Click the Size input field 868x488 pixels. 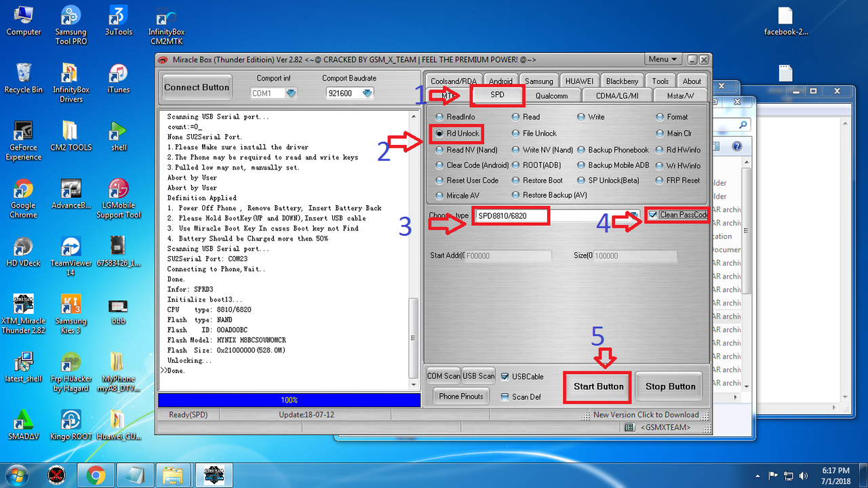click(635, 256)
